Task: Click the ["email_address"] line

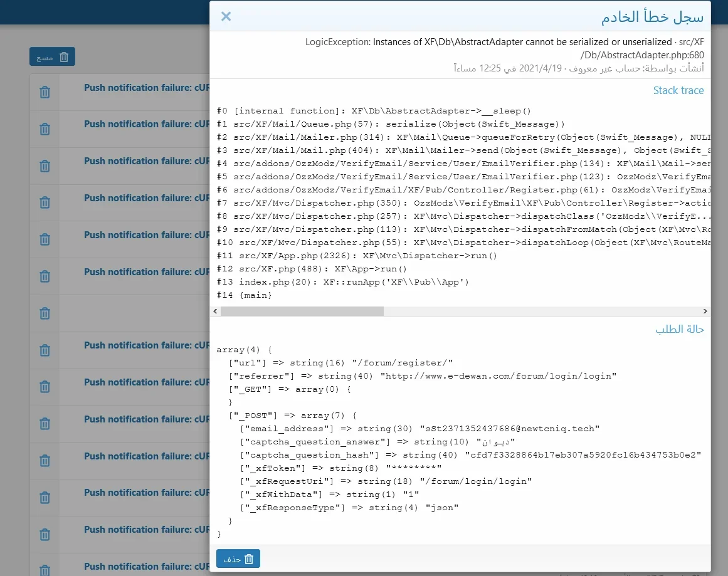Action: [419, 429]
